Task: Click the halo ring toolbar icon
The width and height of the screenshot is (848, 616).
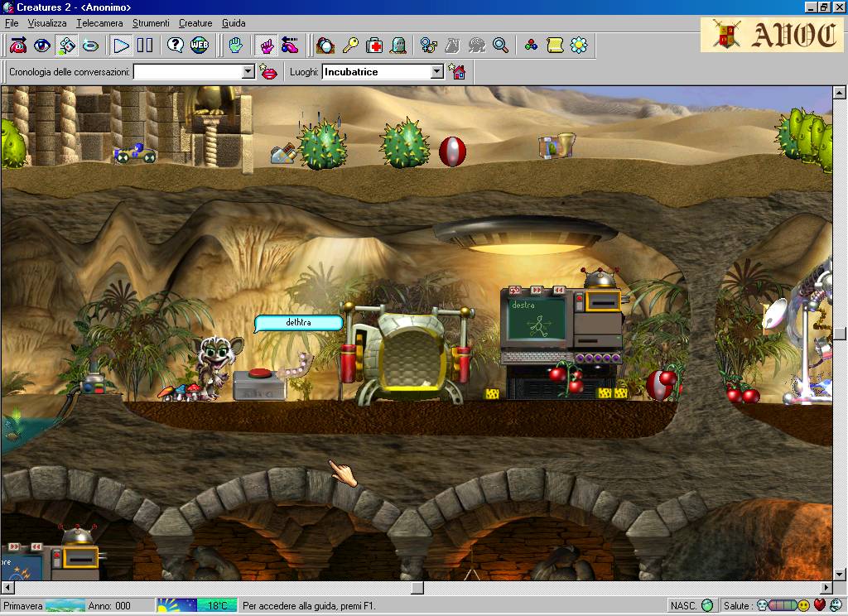Action: (x=90, y=46)
